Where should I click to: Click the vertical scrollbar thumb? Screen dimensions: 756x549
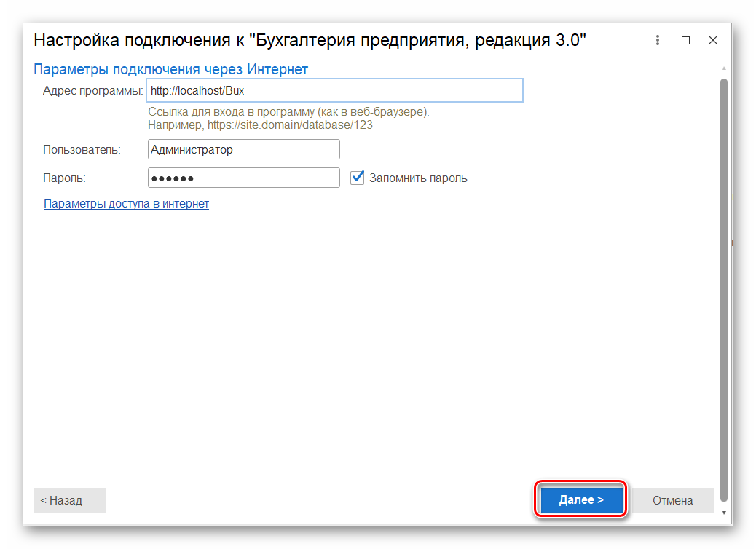point(724,289)
